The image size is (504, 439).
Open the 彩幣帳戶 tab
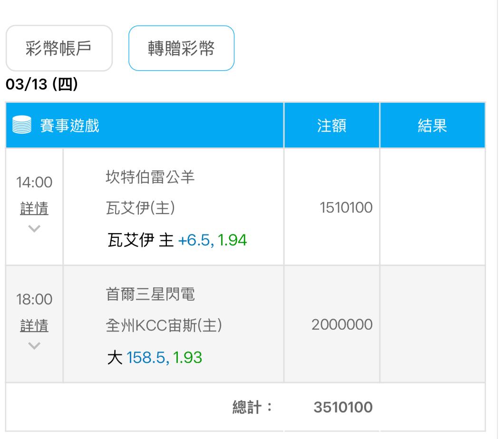(x=59, y=48)
